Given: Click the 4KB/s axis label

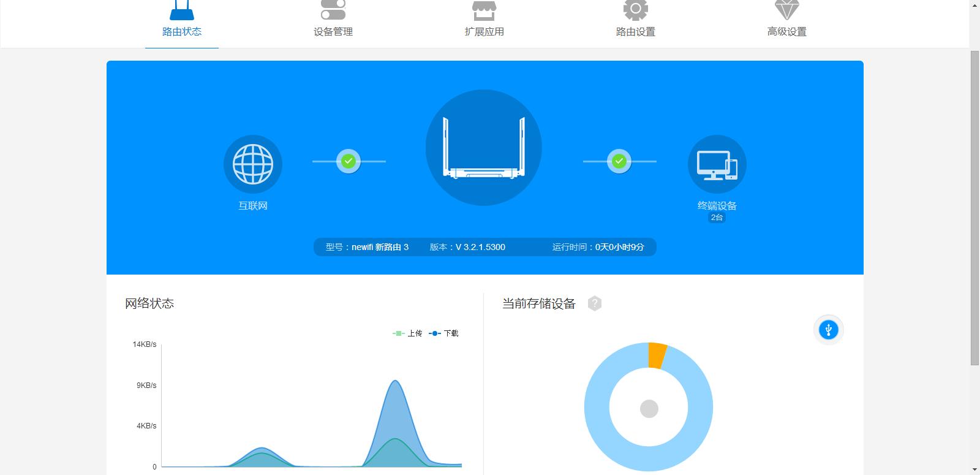Looking at the screenshot, I should 146,426.
